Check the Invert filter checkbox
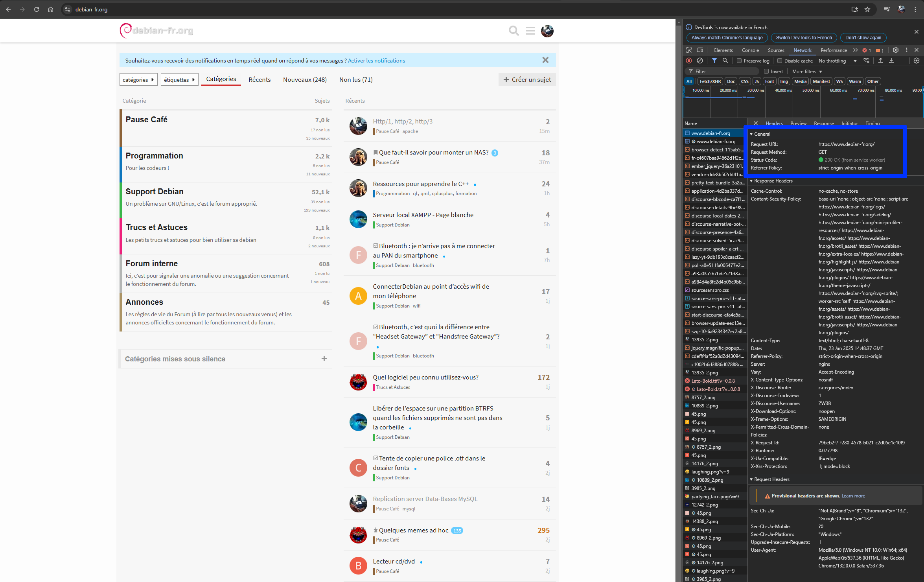Screen dimensions: 924x582 (x=766, y=71)
